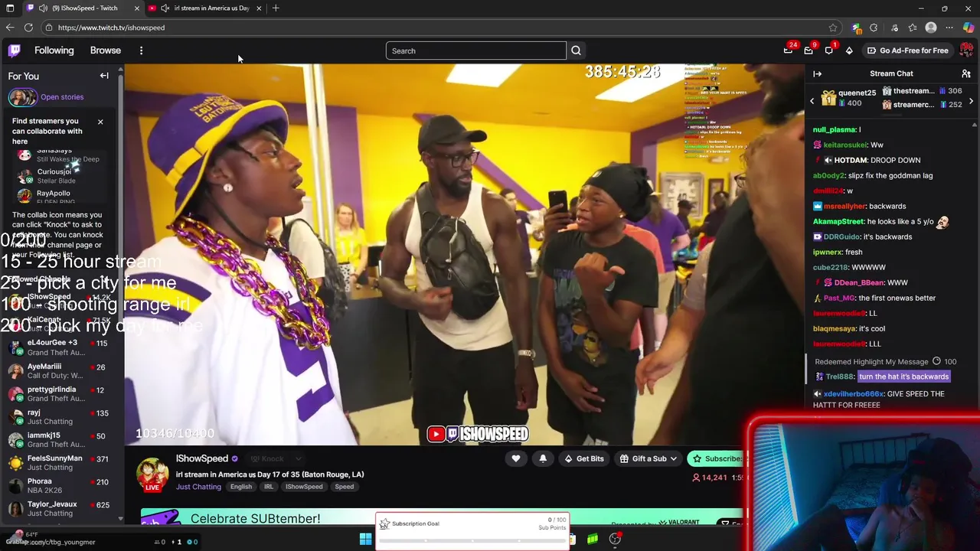Image resolution: width=980 pixels, height=551 pixels.
Task: Click the IRL stream tag
Action: pos(269,487)
